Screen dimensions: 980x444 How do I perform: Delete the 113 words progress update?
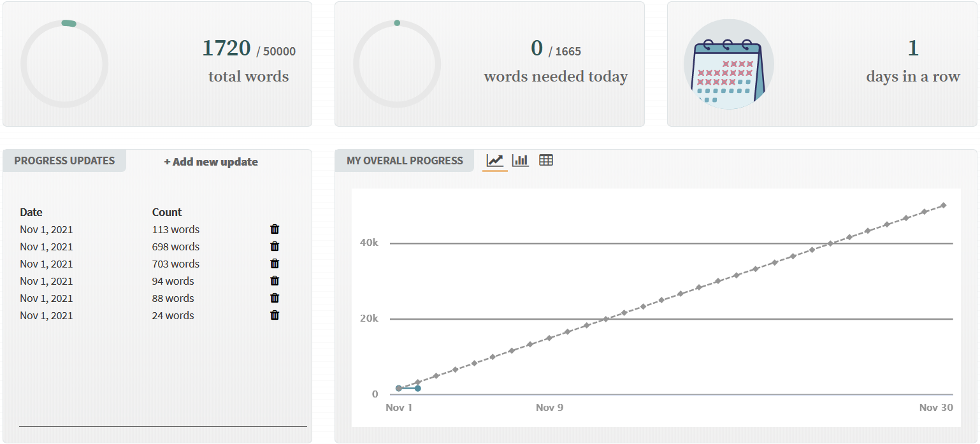click(x=275, y=229)
